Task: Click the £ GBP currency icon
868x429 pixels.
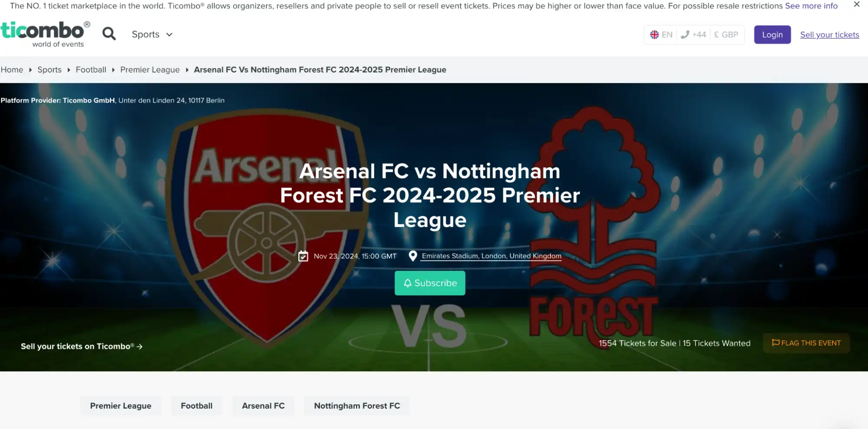Action: pos(716,34)
